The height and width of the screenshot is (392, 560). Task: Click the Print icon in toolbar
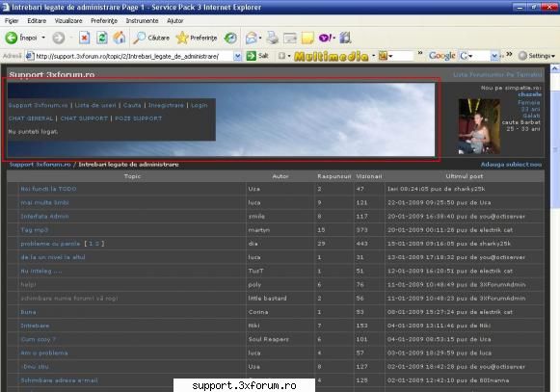pyautogui.click(x=273, y=38)
